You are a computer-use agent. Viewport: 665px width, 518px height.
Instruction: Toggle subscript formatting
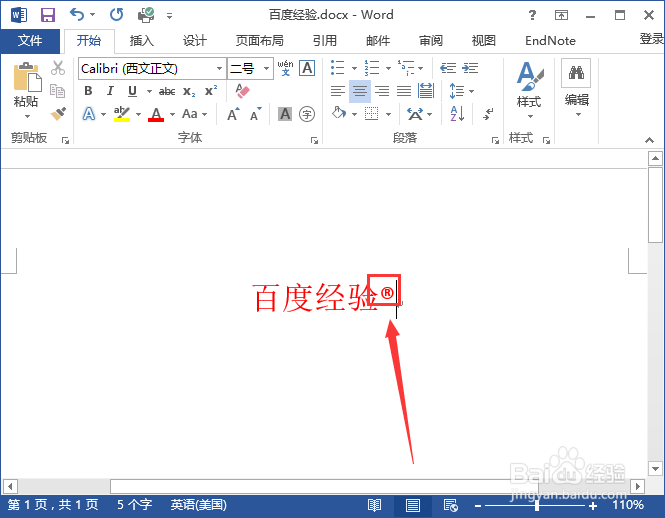[x=189, y=91]
